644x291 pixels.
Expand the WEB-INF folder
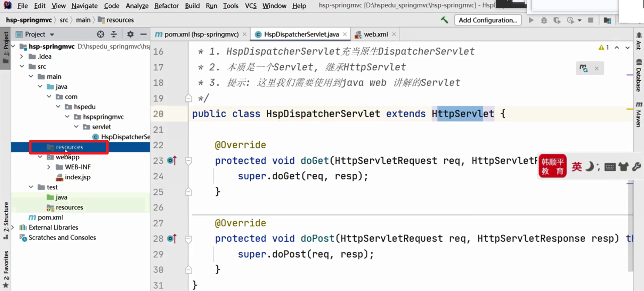coord(49,167)
